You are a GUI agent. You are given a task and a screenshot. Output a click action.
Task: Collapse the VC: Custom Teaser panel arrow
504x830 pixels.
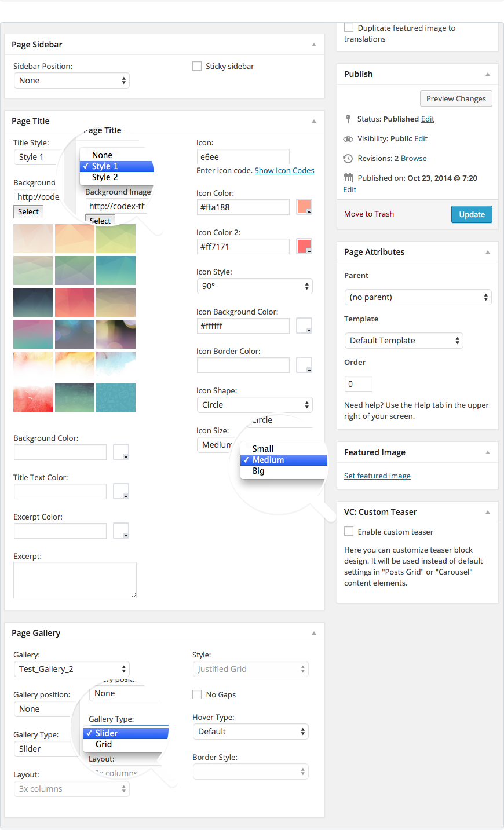point(488,512)
